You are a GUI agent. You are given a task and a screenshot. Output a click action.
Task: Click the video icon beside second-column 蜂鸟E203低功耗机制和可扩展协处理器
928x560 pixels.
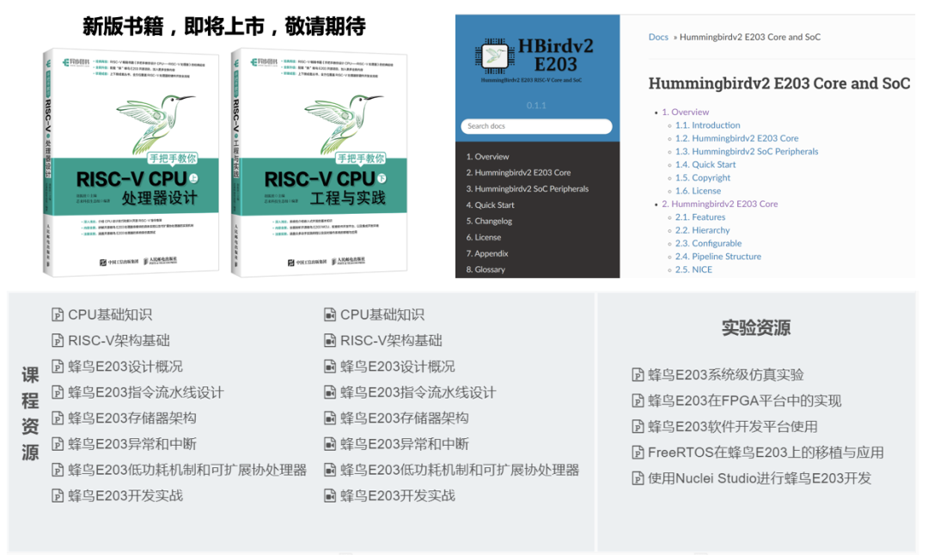[330, 470]
